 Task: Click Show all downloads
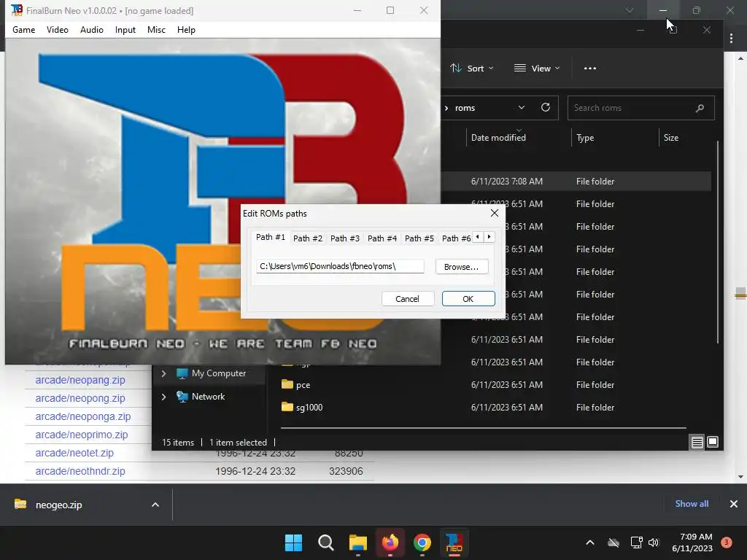click(x=692, y=503)
